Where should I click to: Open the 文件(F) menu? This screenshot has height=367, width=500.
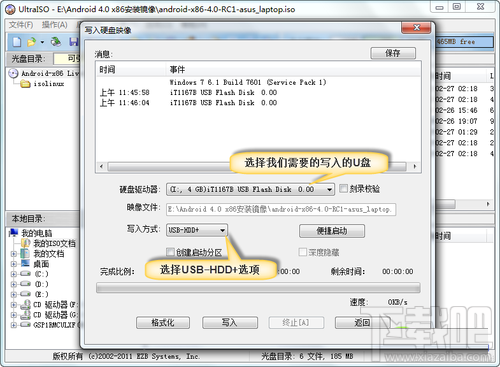click(21, 25)
